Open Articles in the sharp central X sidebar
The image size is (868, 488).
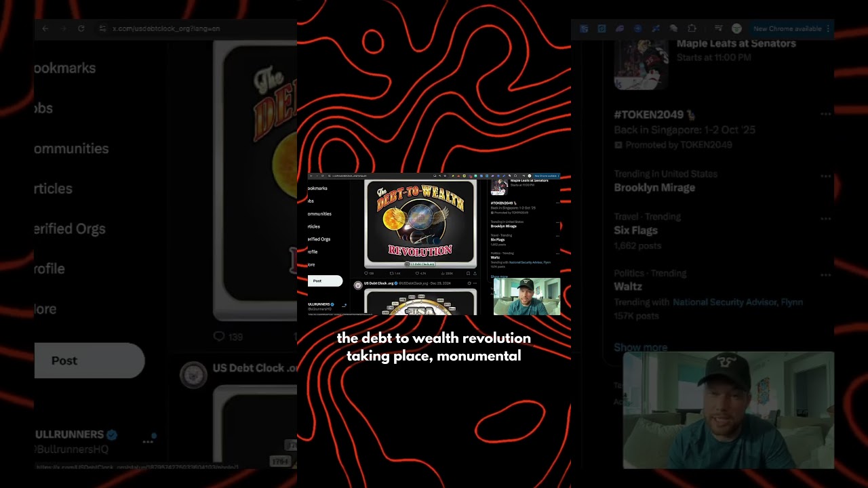click(x=314, y=226)
